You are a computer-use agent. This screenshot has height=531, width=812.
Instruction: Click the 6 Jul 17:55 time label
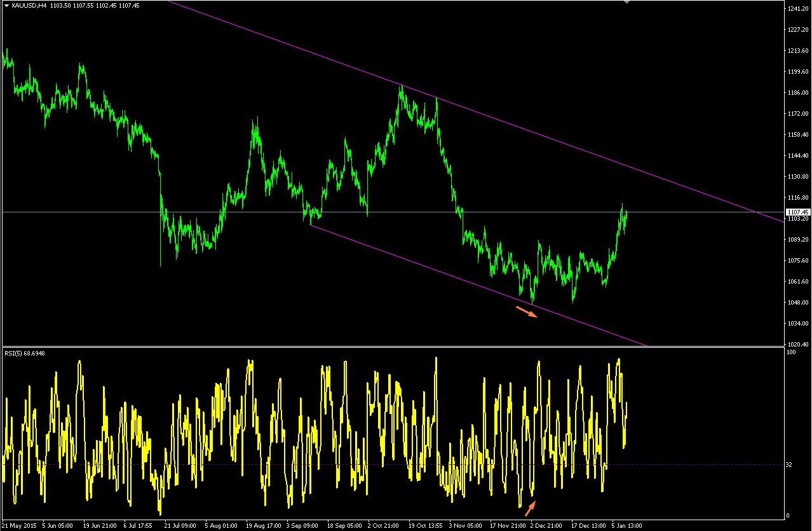[x=139, y=526]
